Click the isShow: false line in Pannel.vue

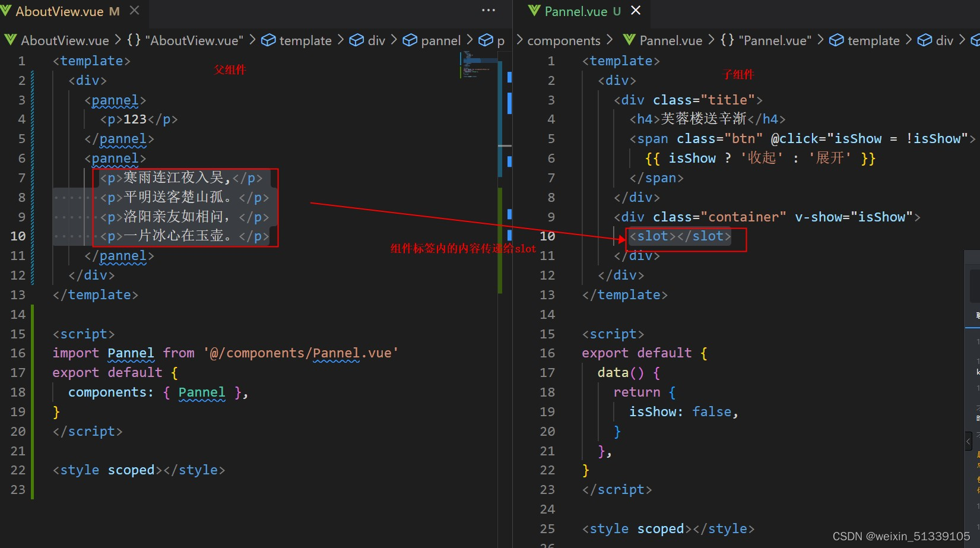click(x=684, y=412)
